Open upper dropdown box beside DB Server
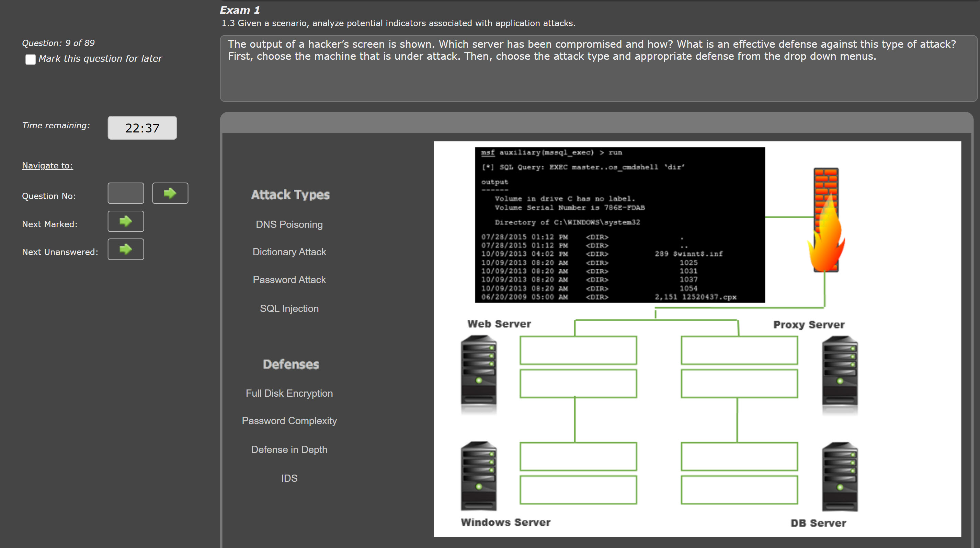Screen dimensions: 980x548 (x=739, y=456)
